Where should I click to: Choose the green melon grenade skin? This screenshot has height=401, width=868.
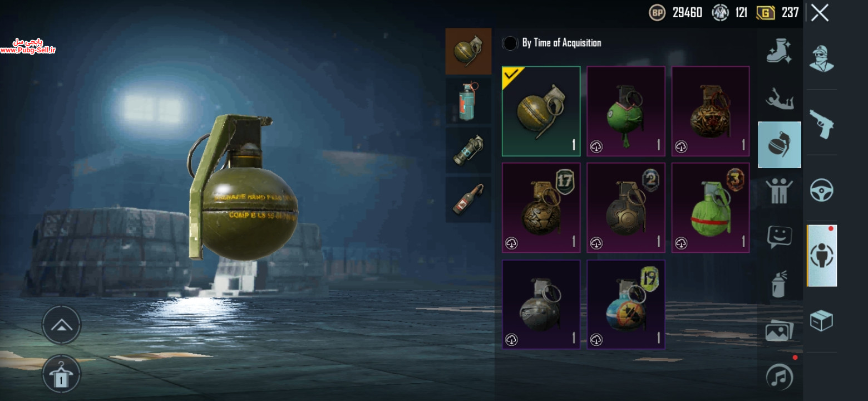711,208
